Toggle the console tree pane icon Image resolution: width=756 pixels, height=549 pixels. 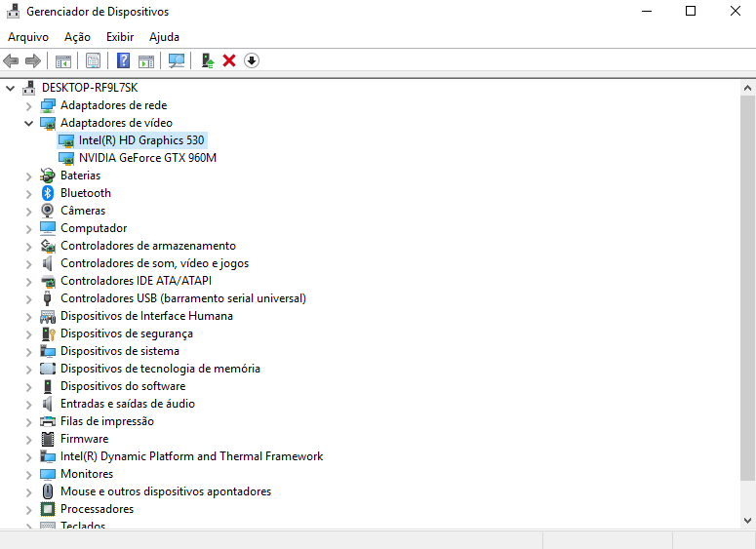click(x=63, y=60)
